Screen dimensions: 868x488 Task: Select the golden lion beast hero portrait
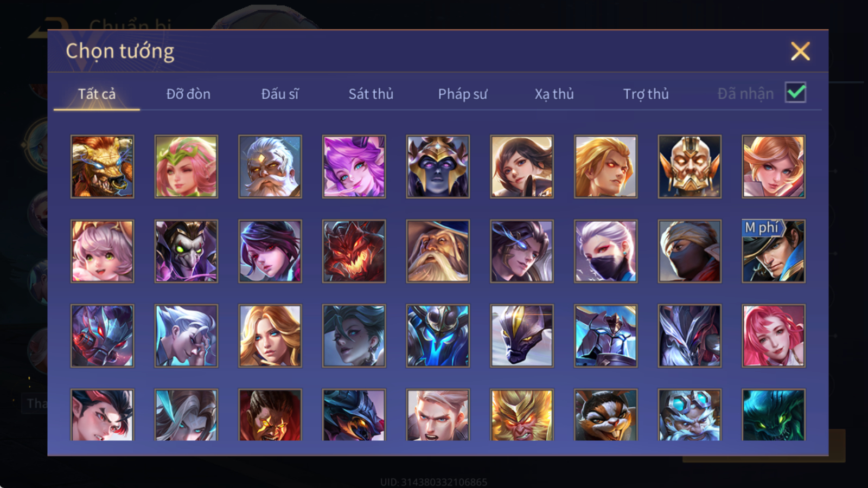click(x=102, y=166)
